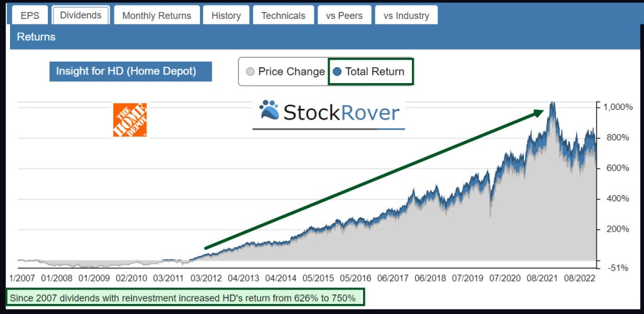644x314 pixels.
Task: Go to the History tab
Action: [226, 15]
